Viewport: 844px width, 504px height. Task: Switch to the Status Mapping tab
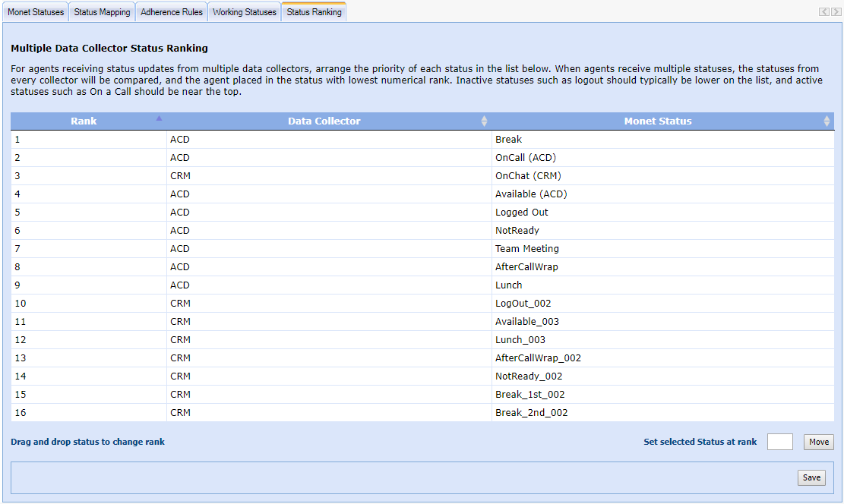coord(102,12)
